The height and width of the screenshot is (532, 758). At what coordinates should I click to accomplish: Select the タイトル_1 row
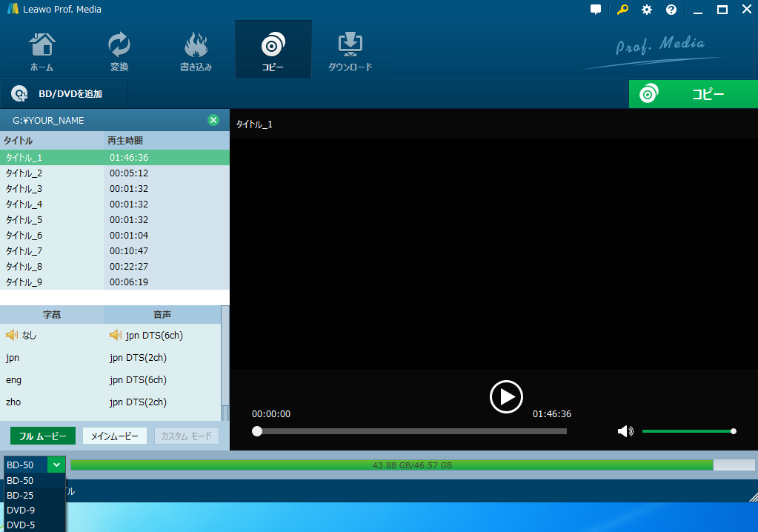point(115,158)
